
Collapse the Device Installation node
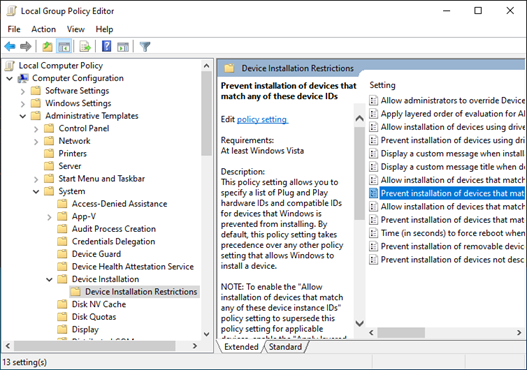pos(49,280)
